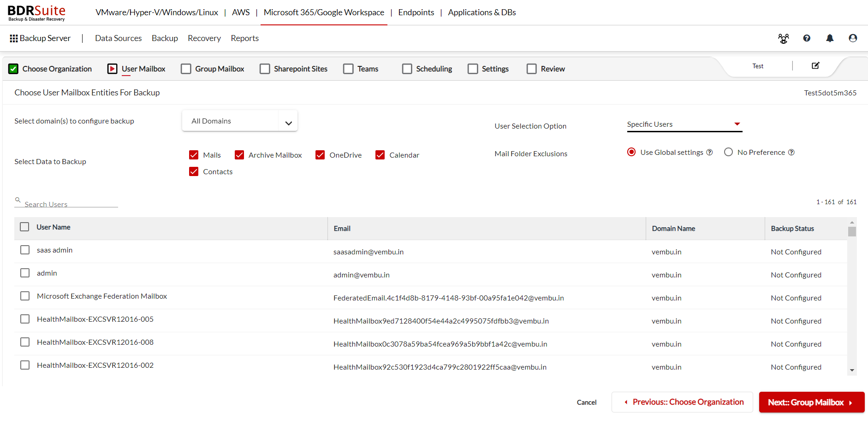Open the notifications bell icon

[x=830, y=38]
